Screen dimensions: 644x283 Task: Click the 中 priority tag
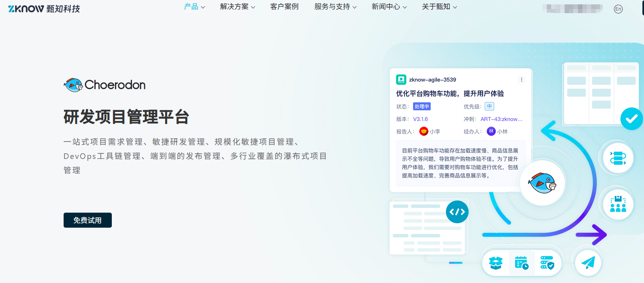[x=490, y=106]
